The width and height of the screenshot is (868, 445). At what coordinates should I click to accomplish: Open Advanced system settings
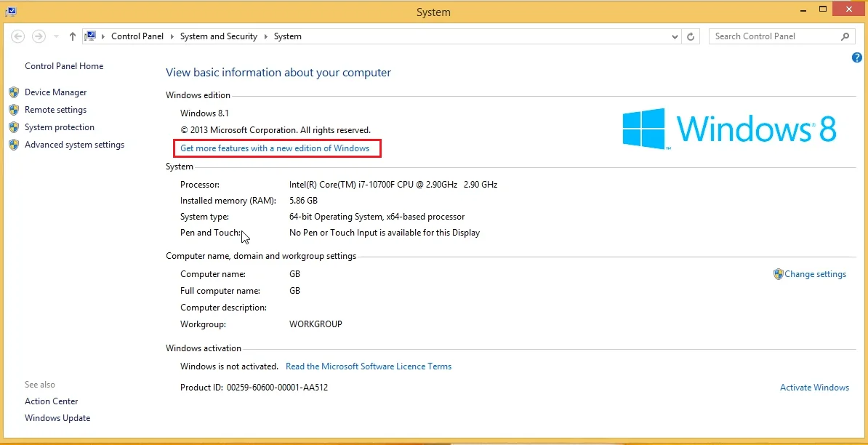pyautogui.click(x=74, y=145)
